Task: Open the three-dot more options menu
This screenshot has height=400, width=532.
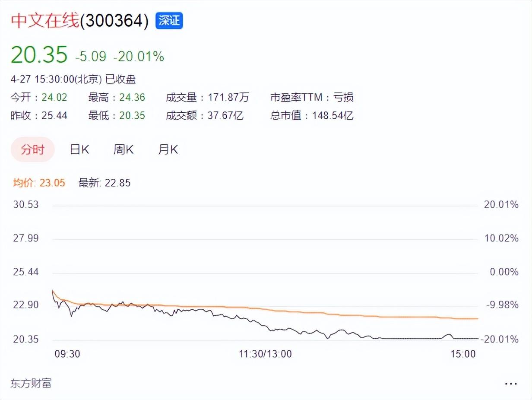Action: 511,384
